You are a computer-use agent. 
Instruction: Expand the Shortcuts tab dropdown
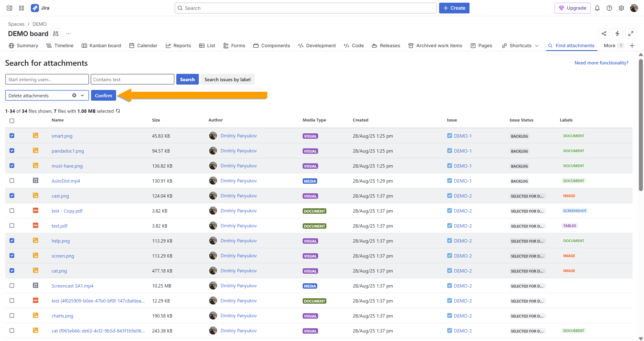(537, 46)
